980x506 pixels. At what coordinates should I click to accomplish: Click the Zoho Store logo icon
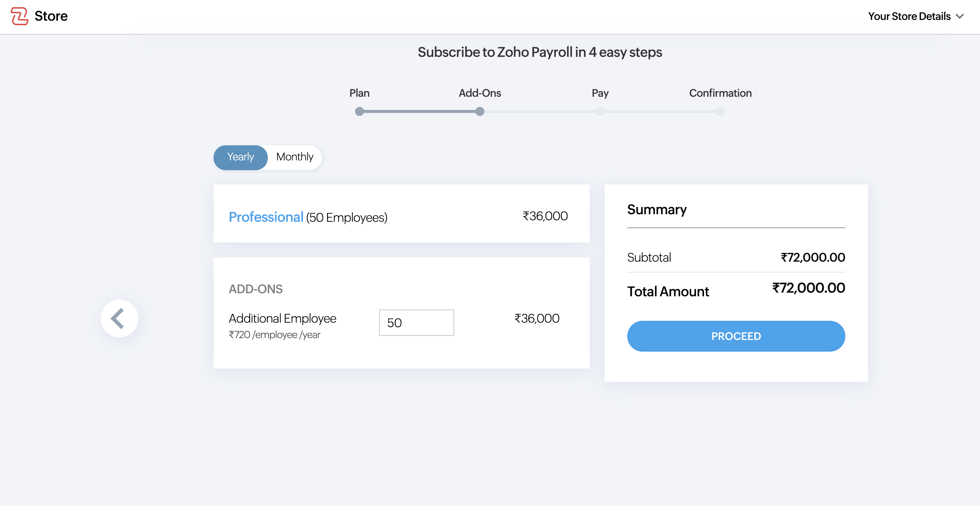tap(20, 16)
